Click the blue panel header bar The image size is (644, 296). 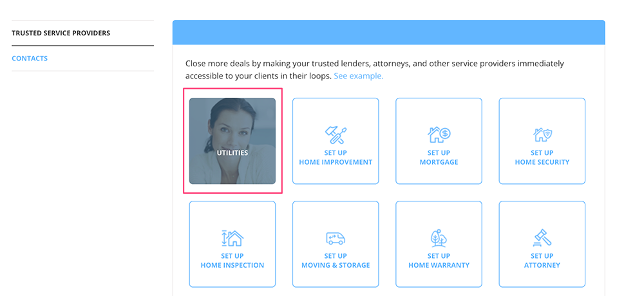388,32
